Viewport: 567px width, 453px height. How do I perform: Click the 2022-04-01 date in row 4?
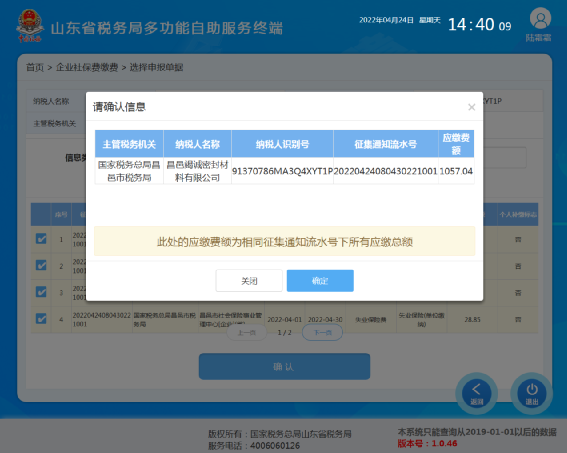[x=285, y=320]
